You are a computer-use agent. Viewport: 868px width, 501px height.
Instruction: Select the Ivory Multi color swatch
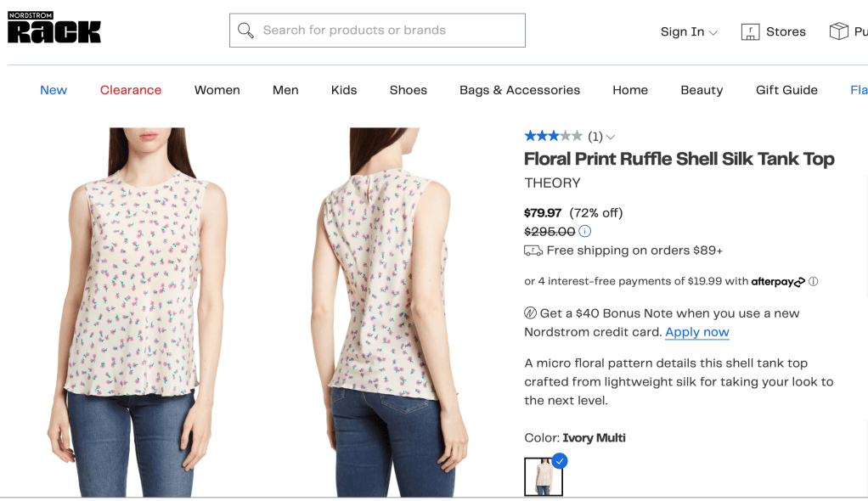coord(543,476)
